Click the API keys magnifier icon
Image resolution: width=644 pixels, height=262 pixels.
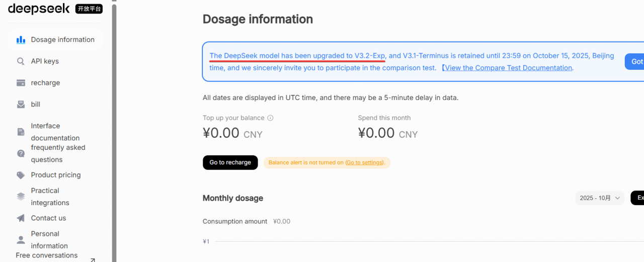click(21, 61)
